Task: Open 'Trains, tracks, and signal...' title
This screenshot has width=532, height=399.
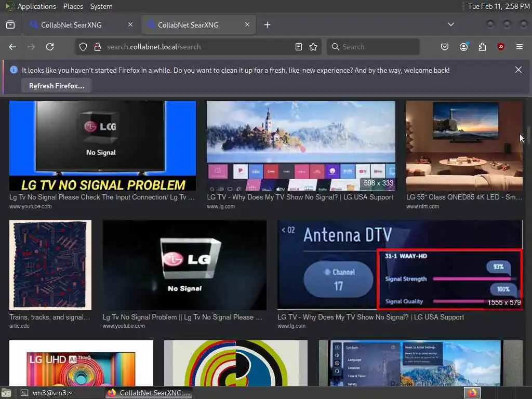Action: [50, 317]
